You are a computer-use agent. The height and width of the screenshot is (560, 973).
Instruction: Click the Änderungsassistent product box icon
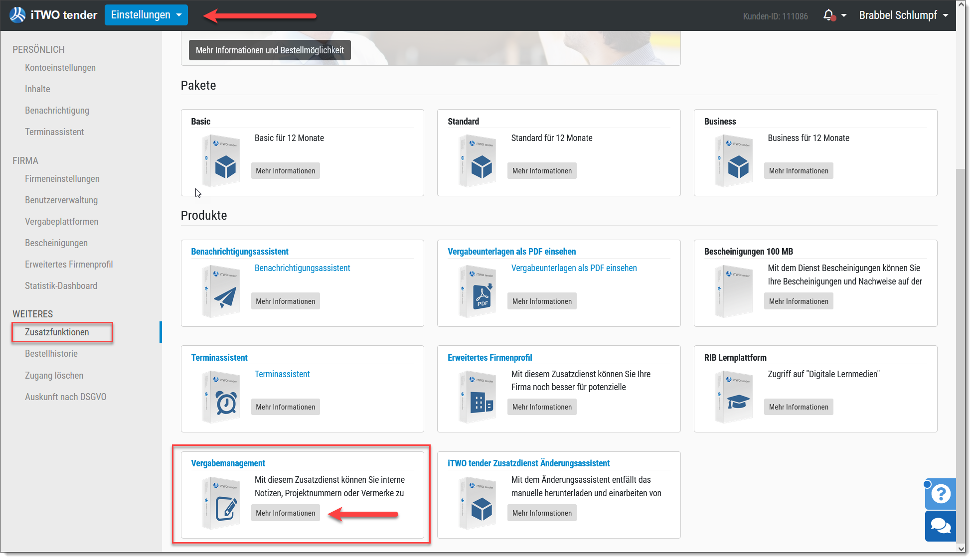click(x=478, y=503)
